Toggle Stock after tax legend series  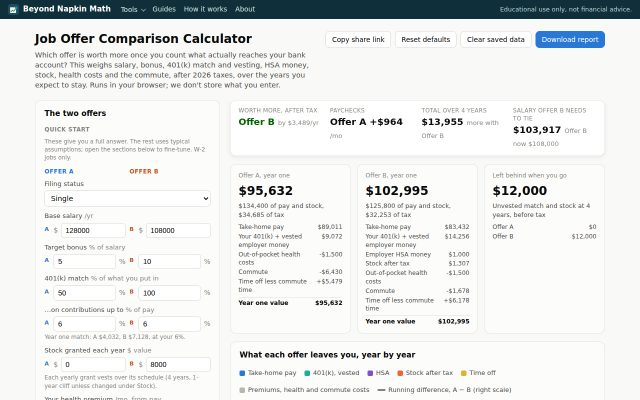425,373
